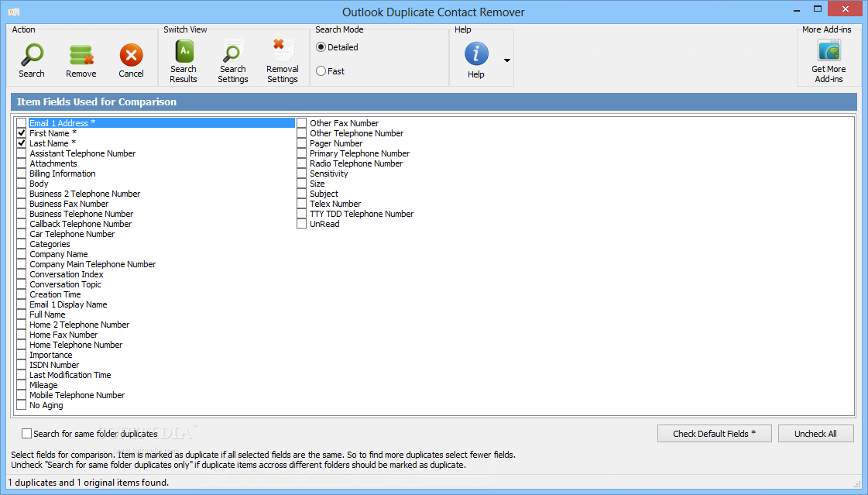
Task: Check the Categories field
Action: 22,244
